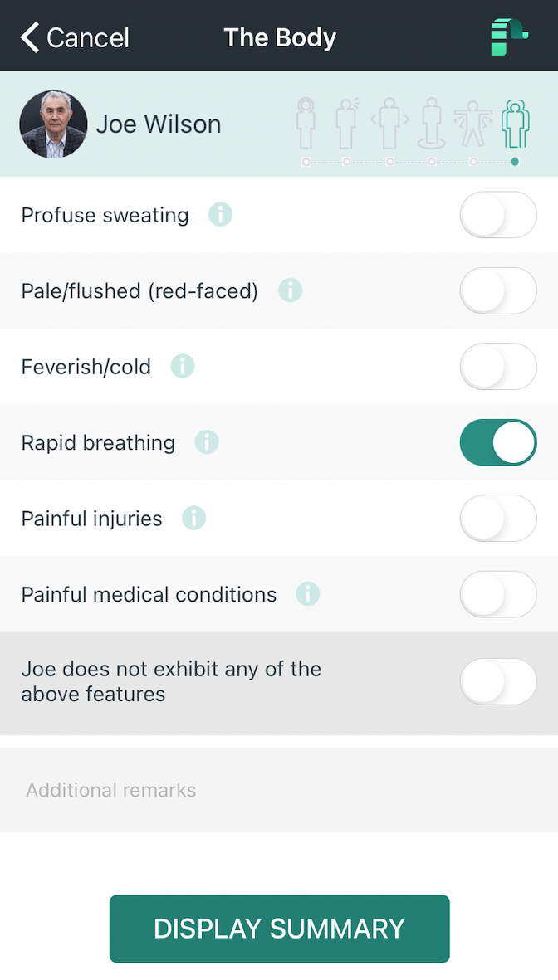Image resolution: width=558 pixels, height=980 pixels.
Task: Toggle Joe does not exhibit any features
Action: coord(498,681)
